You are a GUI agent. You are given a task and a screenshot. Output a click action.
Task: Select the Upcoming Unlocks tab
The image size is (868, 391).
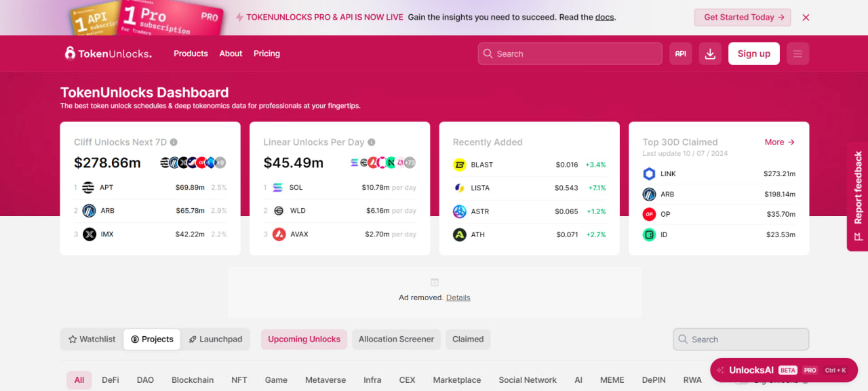304,339
